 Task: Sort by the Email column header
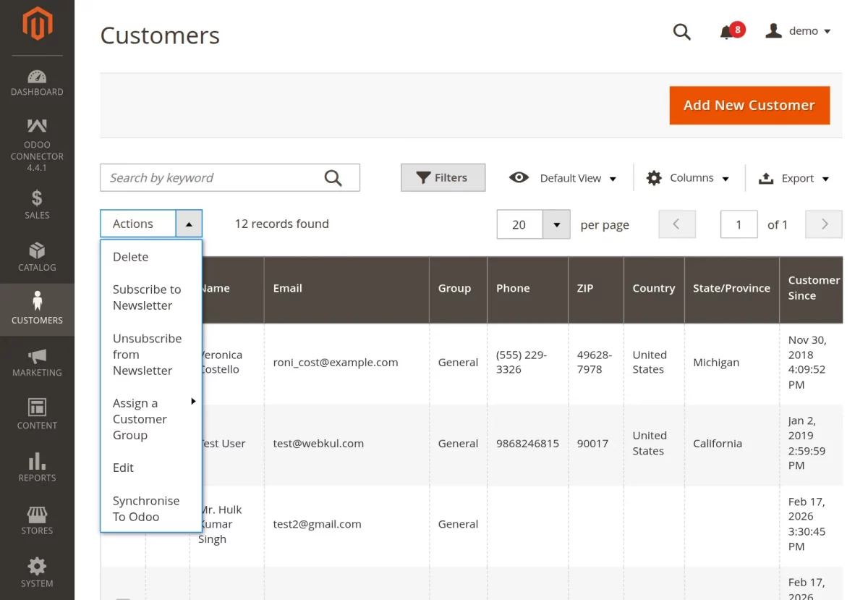(346, 289)
